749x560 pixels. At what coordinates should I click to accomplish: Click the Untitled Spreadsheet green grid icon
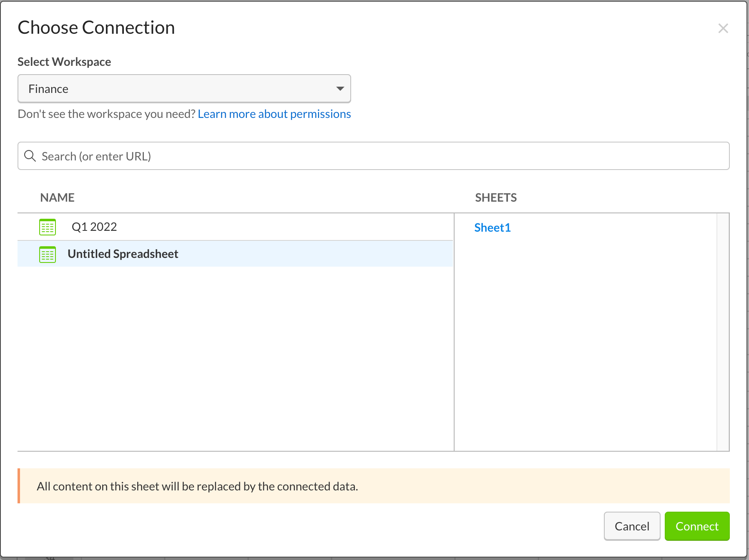click(x=47, y=254)
